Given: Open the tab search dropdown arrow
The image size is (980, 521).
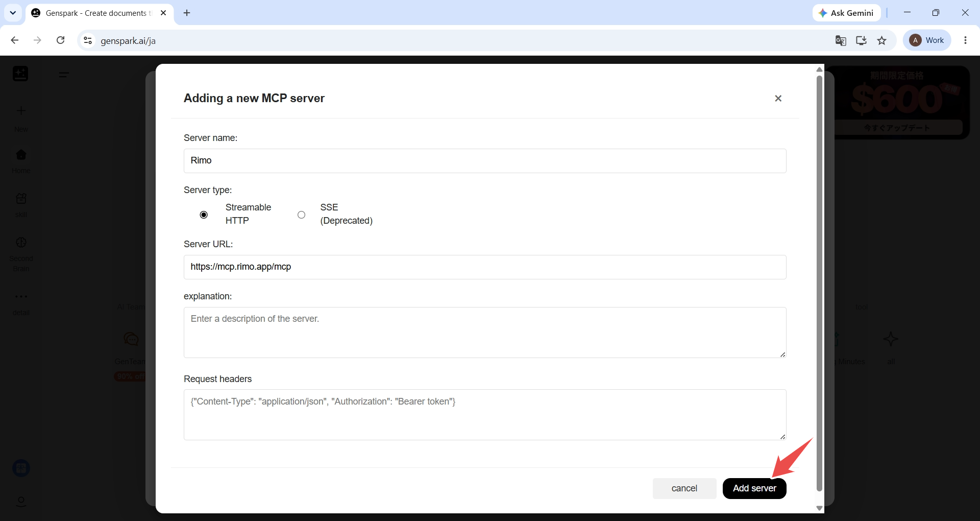Looking at the screenshot, I should 13,13.
